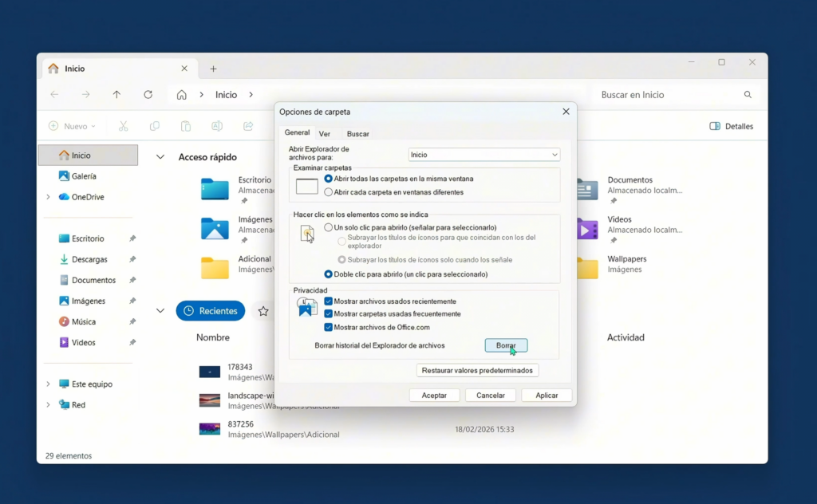Open Galería in the sidebar

tap(84, 176)
